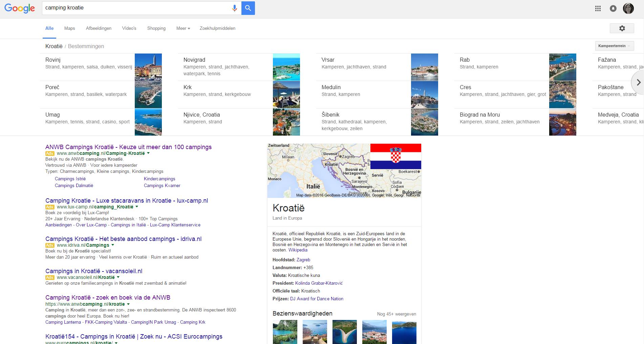Switch to the Afbeeldingen tab
The image size is (644, 344).
pos(99,28)
